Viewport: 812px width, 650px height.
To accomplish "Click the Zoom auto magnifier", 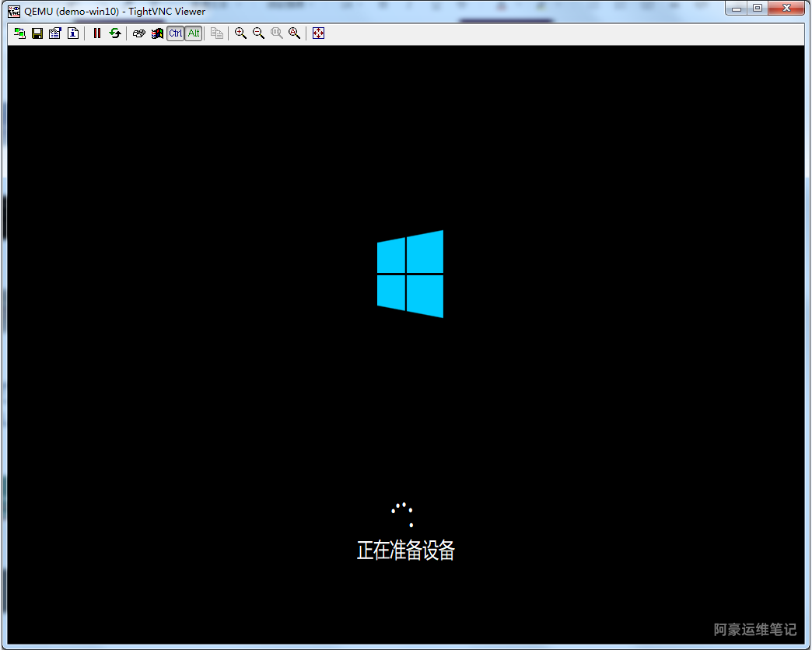I will (x=295, y=33).
